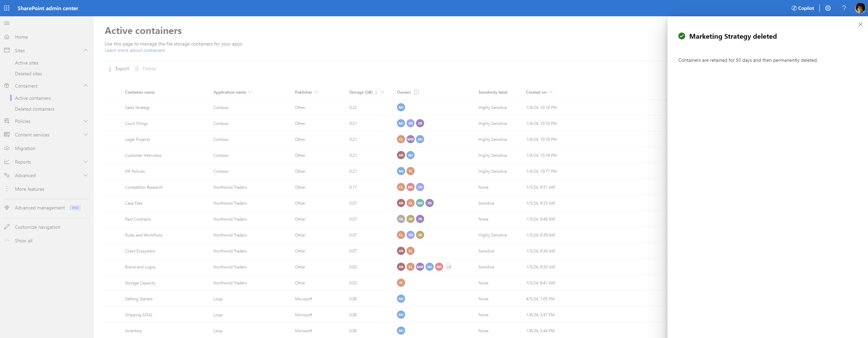This screenshot has width=868, height=338.
Task: Expand the Content services chevron
Action: (86, 135)
